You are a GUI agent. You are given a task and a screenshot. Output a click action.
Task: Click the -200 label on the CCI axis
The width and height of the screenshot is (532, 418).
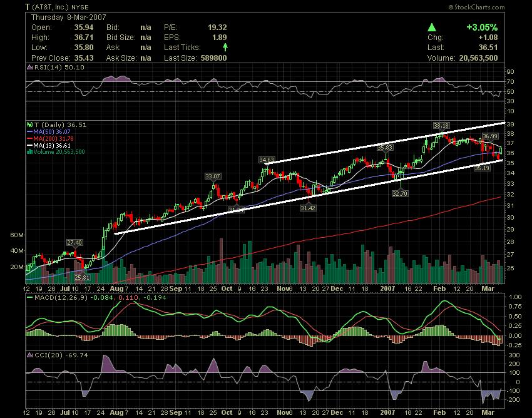pos(513,400)
